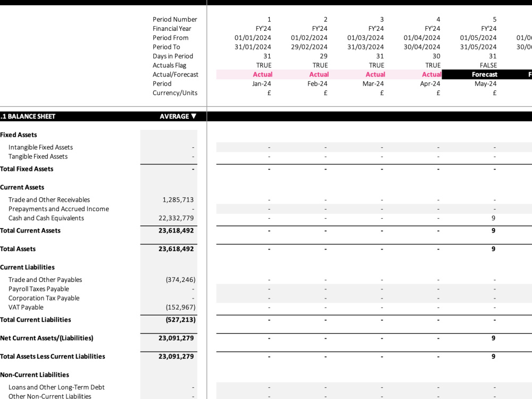Image resolution: width=532 pixels, height=399 pixels.
Task: Select the Prepayments and Accrued Income label
Action: click(59, 209)
